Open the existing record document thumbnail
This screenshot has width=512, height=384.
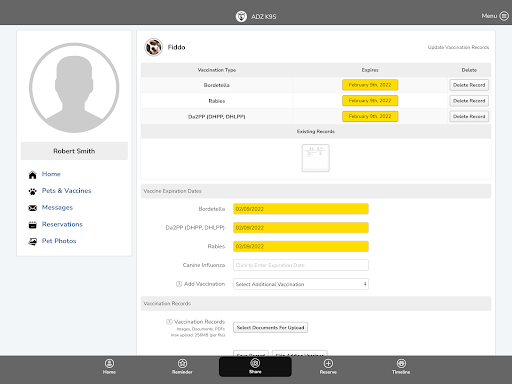coord(315,158)
